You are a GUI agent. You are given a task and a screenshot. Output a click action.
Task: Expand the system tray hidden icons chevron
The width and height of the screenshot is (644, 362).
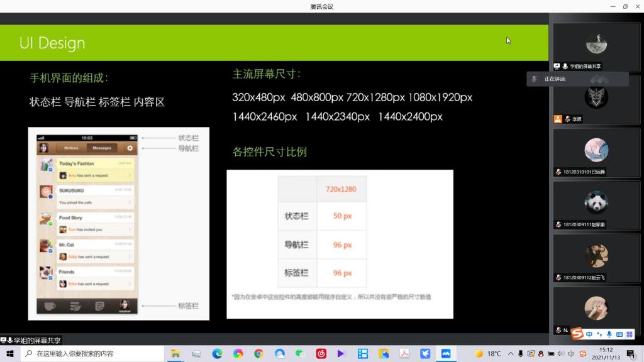(511, 354)
